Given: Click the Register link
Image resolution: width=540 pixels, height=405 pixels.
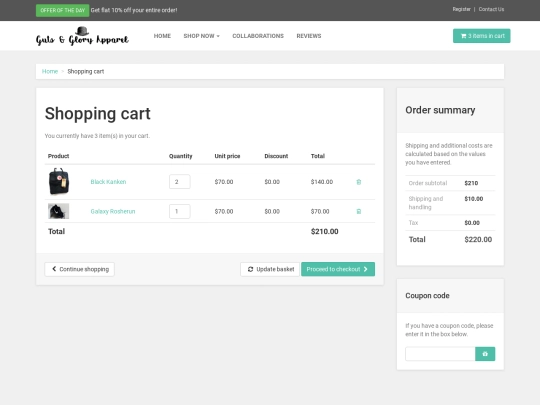Looking at the screenshot, I should (x=461, y=9).
